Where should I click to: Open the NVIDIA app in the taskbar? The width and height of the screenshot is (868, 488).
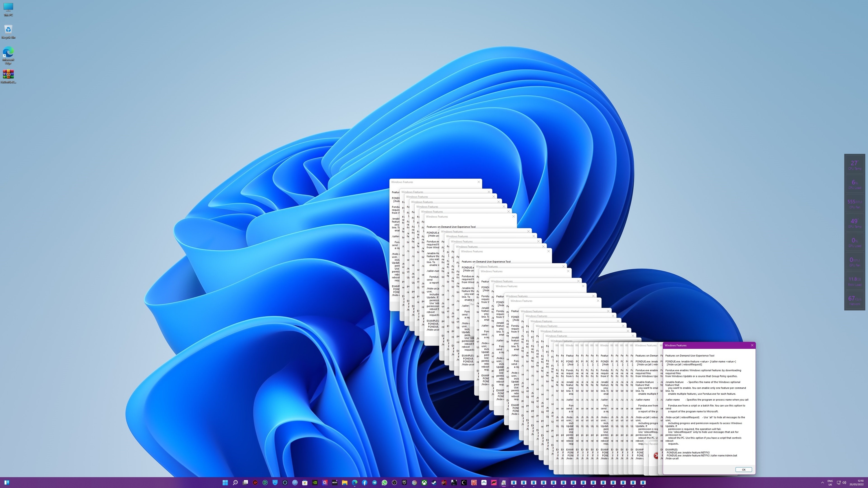click(315, 483)
